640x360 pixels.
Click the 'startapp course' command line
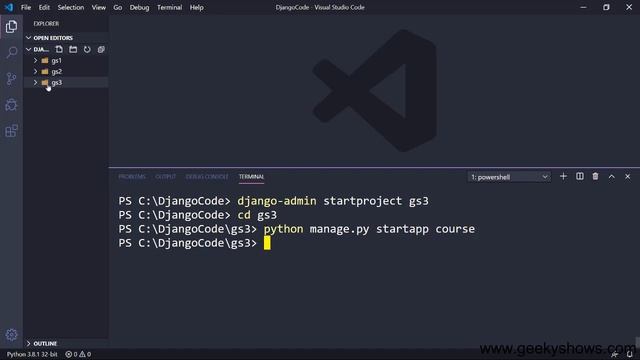tap(297, 229)
